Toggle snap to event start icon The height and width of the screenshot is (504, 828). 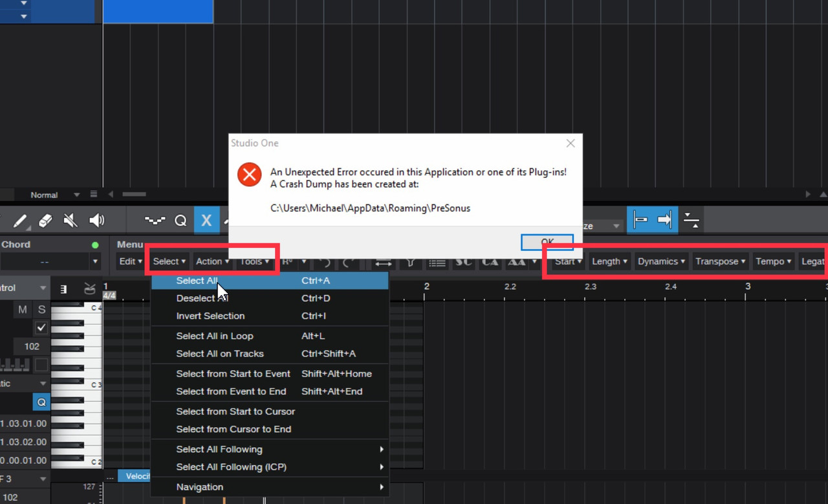click(640, 220)
